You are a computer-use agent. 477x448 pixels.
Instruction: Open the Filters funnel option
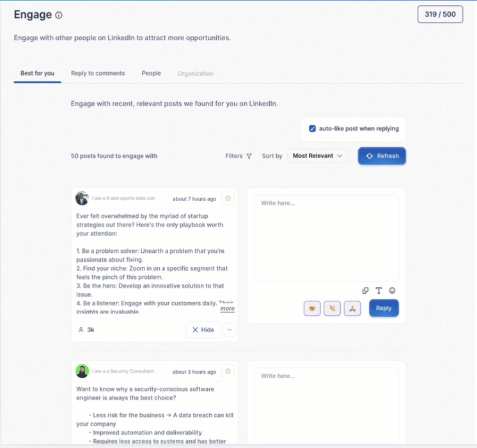click(x=238, y=156)
